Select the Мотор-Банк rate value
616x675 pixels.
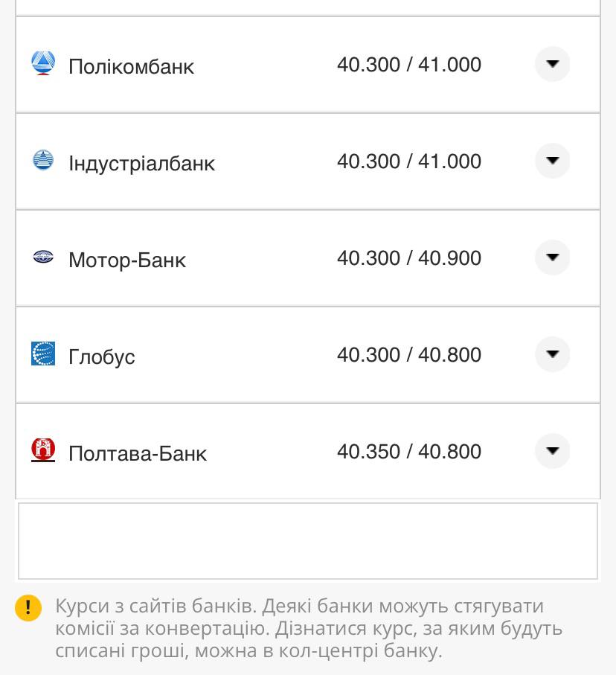(409, 258)
